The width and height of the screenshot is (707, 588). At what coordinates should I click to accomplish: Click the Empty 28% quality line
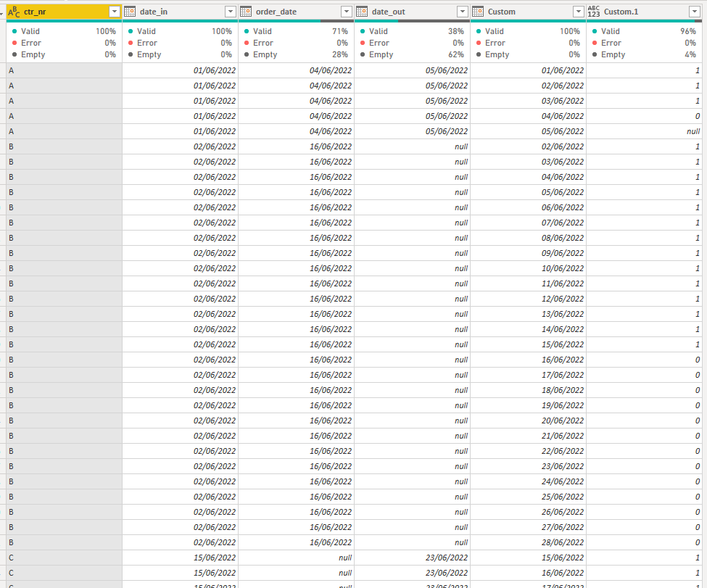point(297,54)
